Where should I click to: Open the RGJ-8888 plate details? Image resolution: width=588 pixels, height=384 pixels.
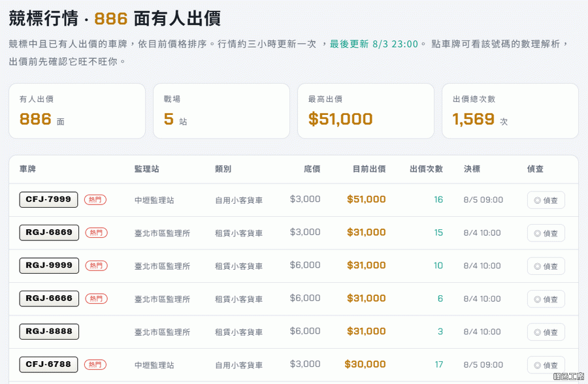tap(49, 332)
